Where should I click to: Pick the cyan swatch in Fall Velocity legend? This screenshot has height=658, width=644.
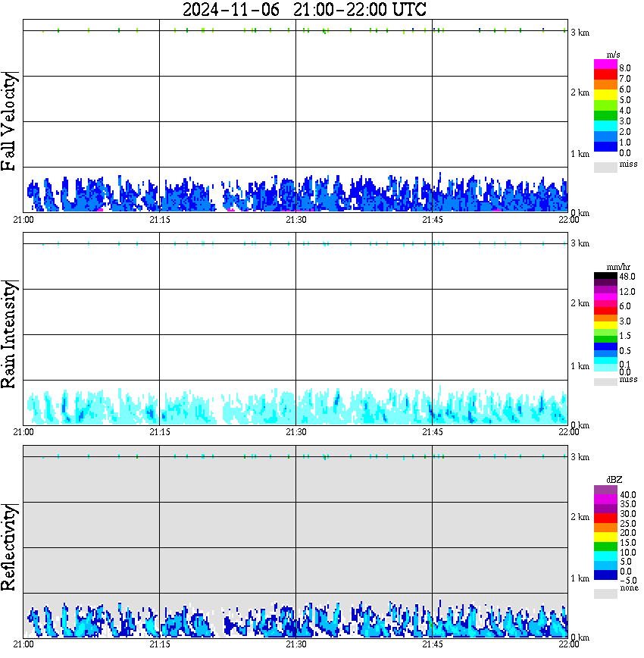coord(605,126)
